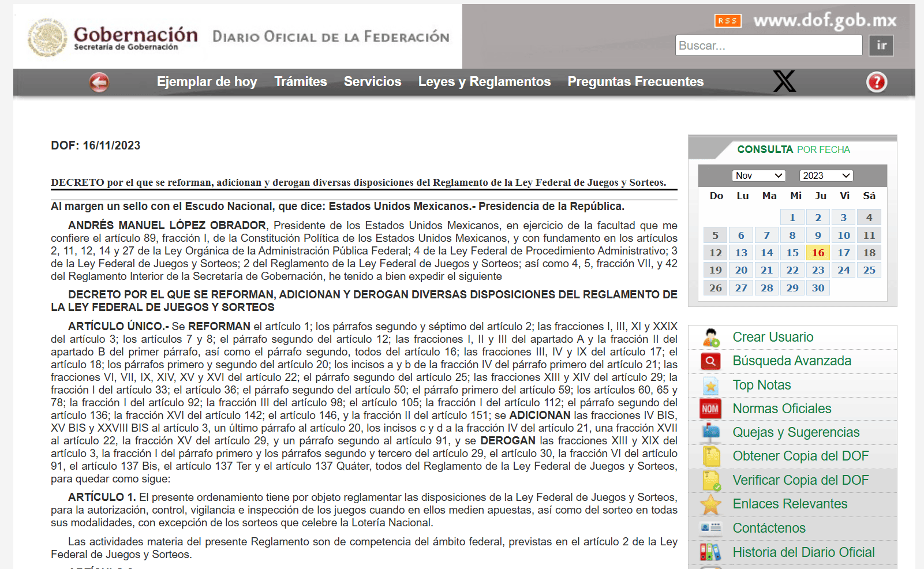Select day 9 in the calendar
The width and height of the screenshot is (924, 569).
click(x=818, y=235)
